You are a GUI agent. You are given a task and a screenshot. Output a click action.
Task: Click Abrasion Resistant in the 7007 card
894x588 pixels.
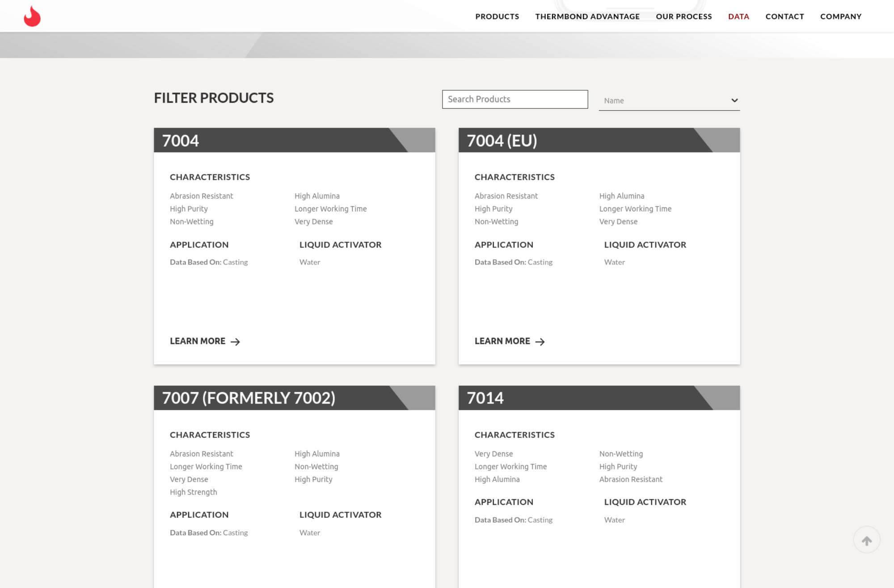coord(201,454)
